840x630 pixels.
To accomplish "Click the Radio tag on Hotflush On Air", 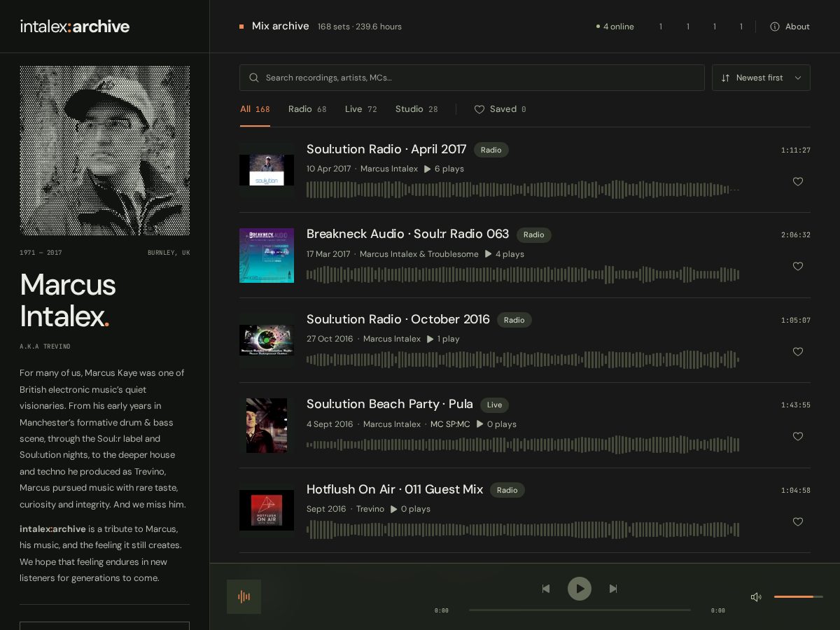I will coord(507,490).
